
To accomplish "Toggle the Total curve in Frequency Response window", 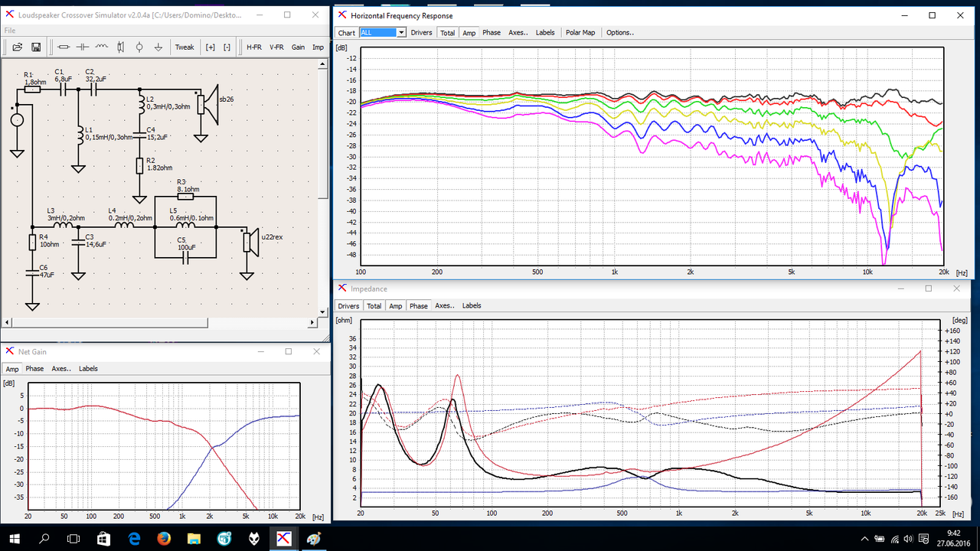I will pyautogui.click(x=447, y=33).
